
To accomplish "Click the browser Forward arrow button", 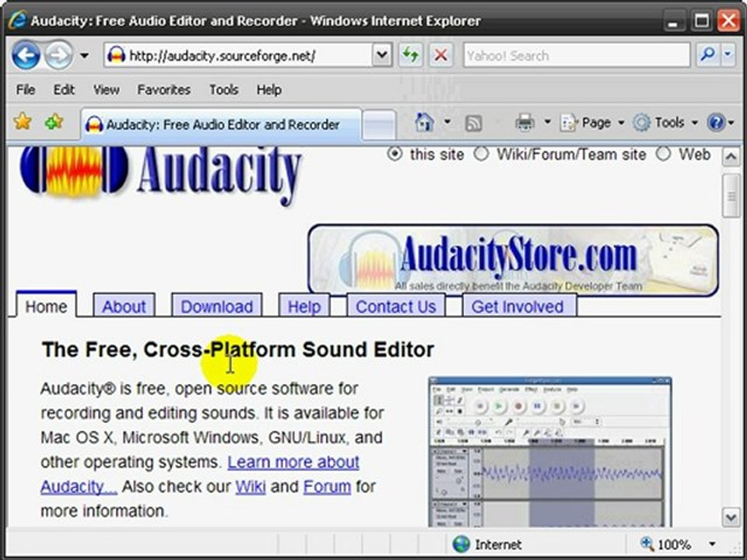I will [x=58, y=55].
